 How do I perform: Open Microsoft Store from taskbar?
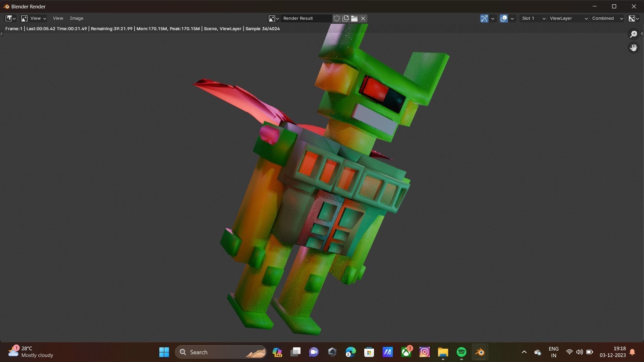(x=369, y=352)
